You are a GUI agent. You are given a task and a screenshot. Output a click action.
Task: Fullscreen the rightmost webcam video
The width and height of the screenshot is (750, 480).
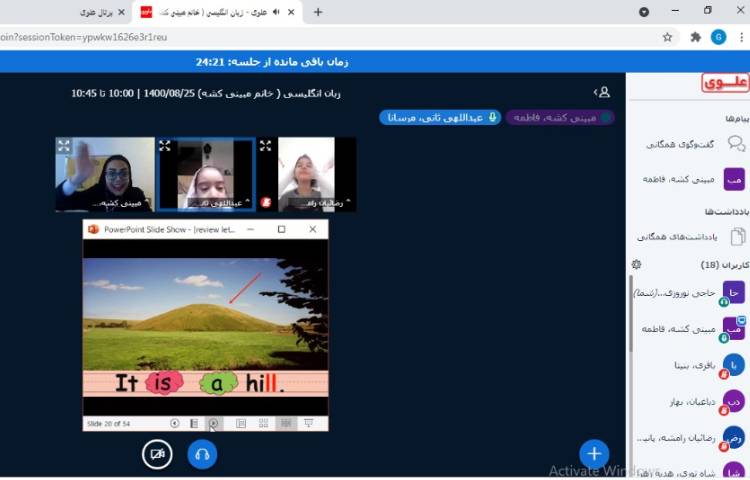265,145
